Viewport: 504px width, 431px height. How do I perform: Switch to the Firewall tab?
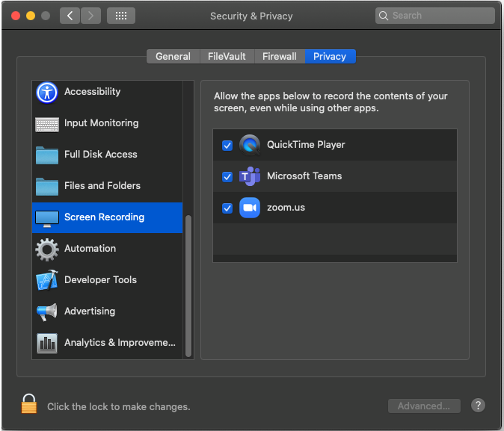(x=279, y=57)
